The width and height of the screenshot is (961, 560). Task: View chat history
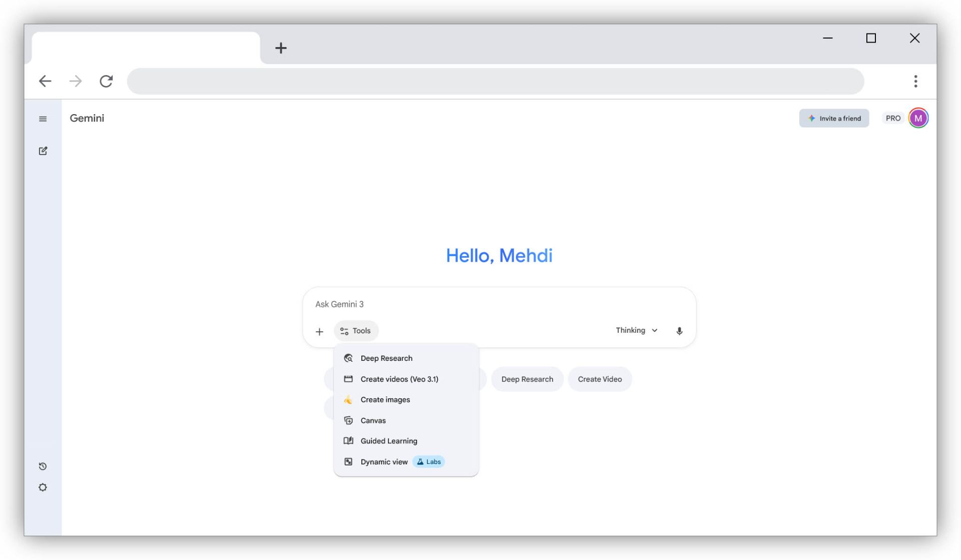coord(43,466)
